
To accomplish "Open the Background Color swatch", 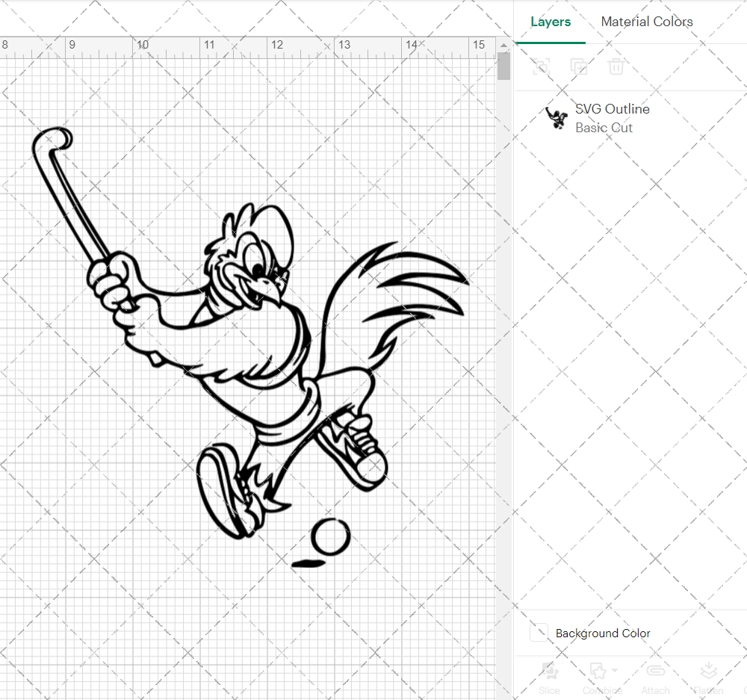I will [539, 633].
